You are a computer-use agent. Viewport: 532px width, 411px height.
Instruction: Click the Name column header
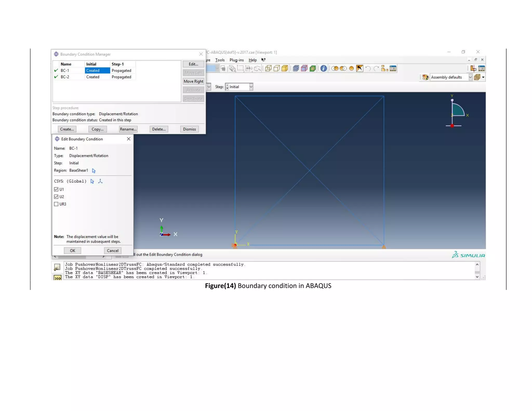[x=72, y=64]
